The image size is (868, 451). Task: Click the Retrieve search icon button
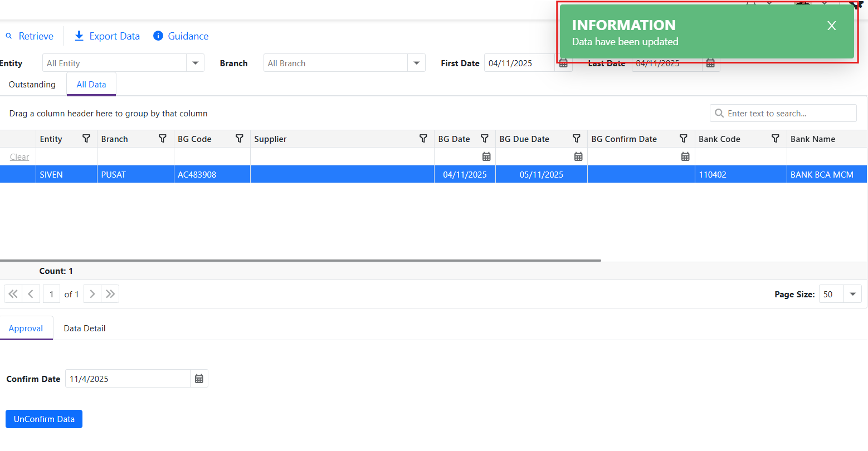point(9,36)
